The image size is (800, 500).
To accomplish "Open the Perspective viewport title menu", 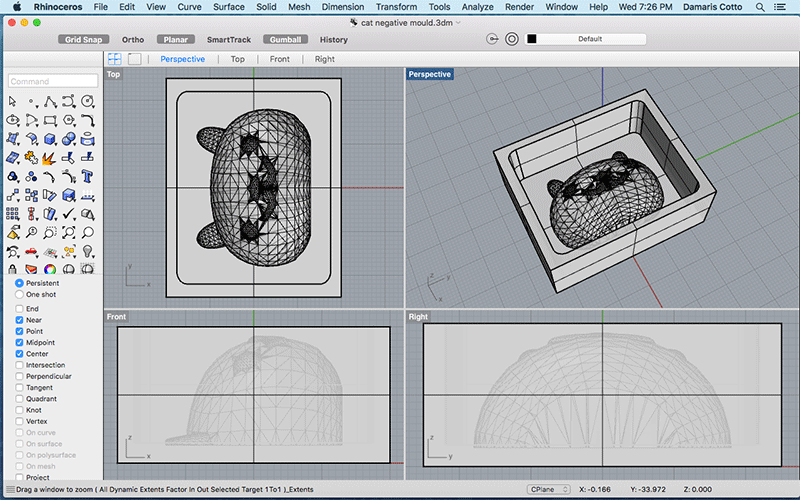I will pos(430,74).
